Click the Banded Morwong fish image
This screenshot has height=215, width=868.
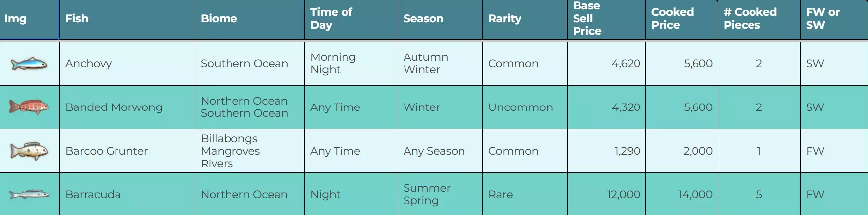click(x=29, y=107)
